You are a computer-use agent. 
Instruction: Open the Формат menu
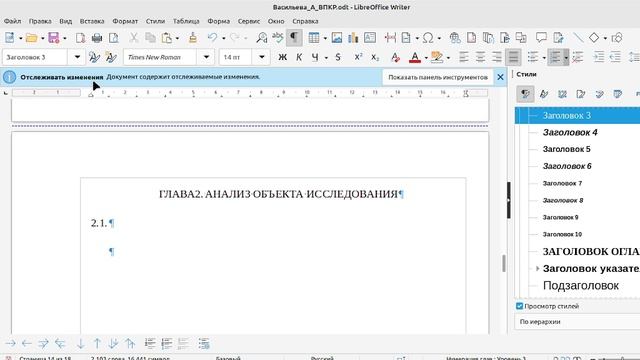pos(125,21)
